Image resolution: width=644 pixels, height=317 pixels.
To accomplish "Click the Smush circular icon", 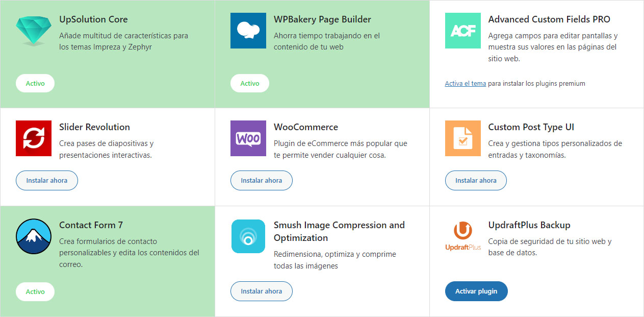I will click(248, 236).
